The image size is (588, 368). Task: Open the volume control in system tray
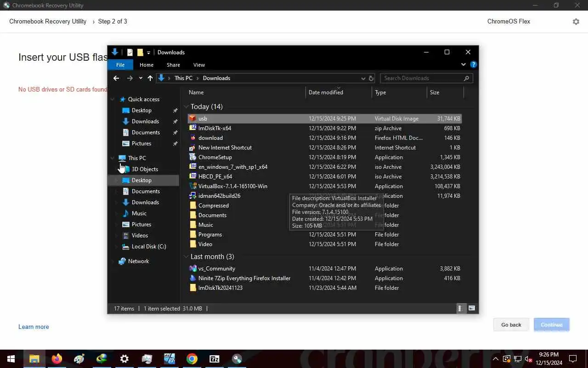tap(529, 359)
